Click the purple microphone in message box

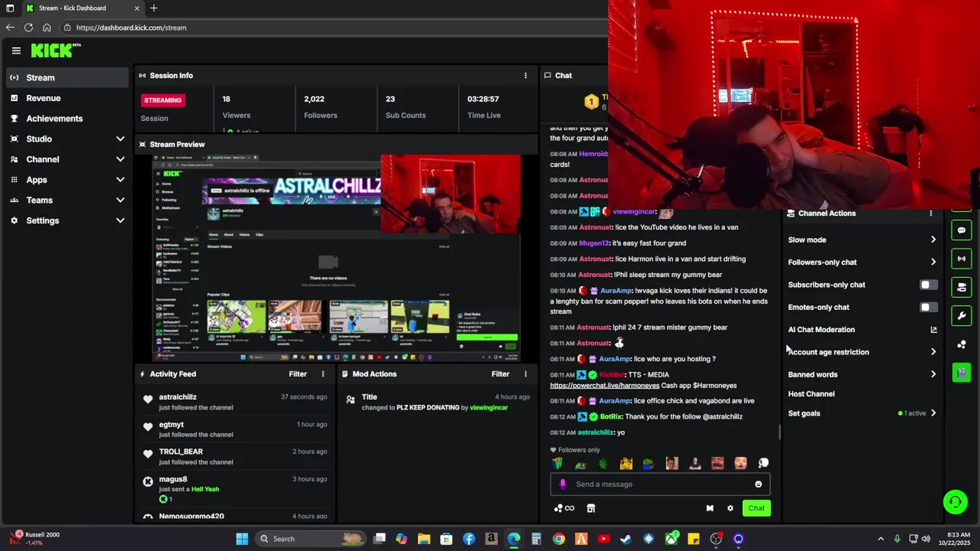click(563, 484)
